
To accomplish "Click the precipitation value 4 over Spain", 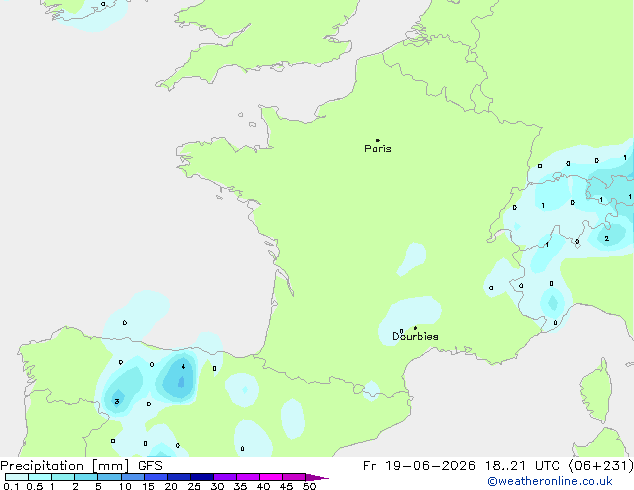I will click(183, 366).
